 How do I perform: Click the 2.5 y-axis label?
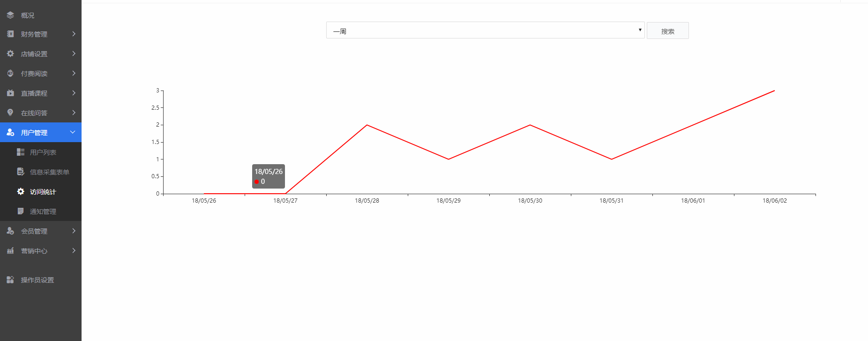pyautogui.click(x=155, y=108)
